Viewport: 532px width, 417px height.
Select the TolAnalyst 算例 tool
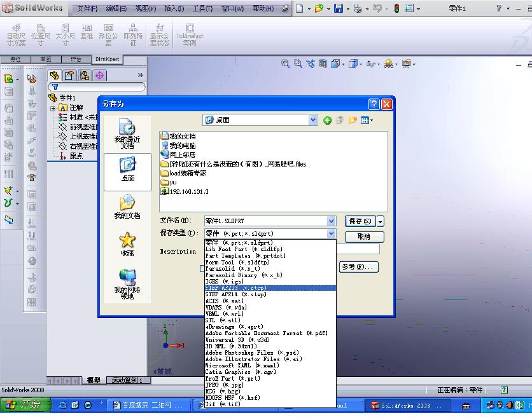point(190,34)
